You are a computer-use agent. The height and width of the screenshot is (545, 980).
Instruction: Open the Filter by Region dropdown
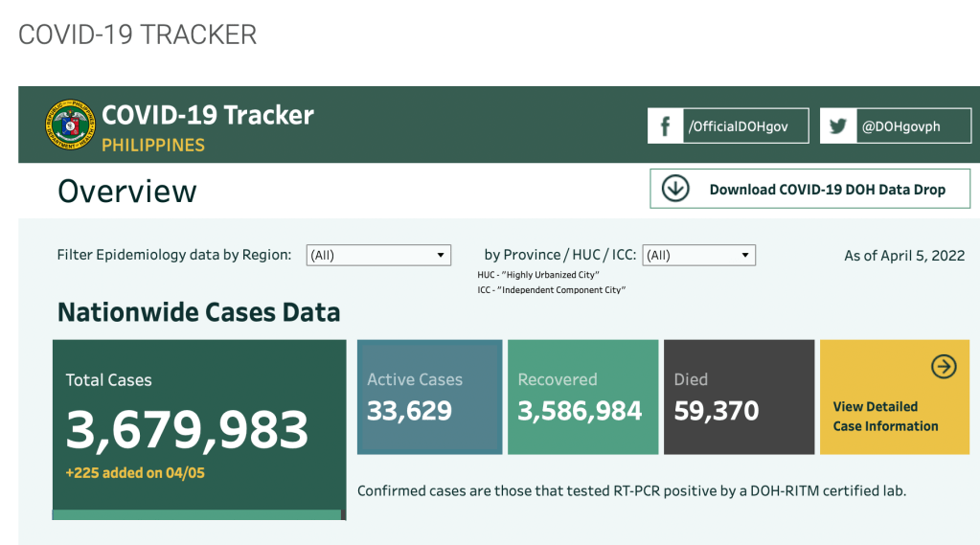378,256
